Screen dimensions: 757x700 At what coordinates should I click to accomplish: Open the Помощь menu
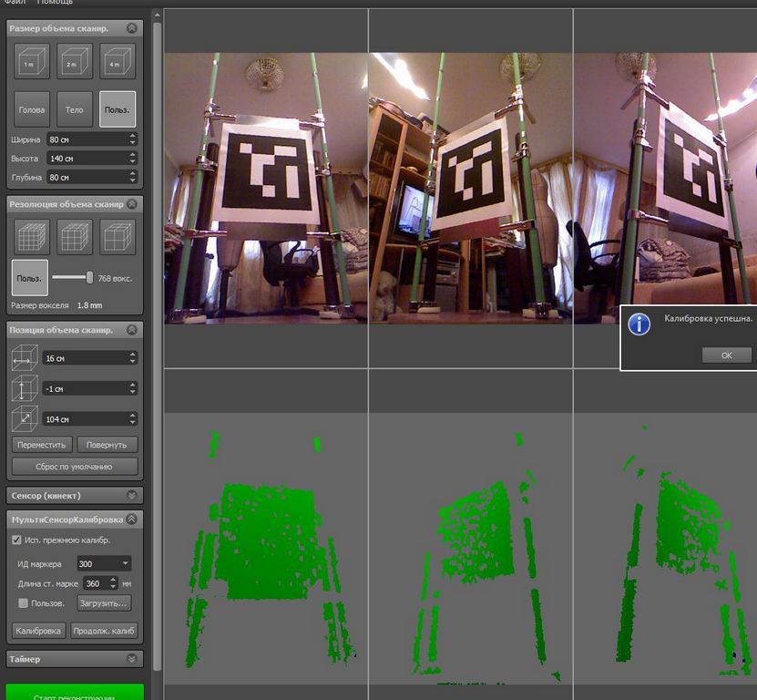(x=55, y=2)
